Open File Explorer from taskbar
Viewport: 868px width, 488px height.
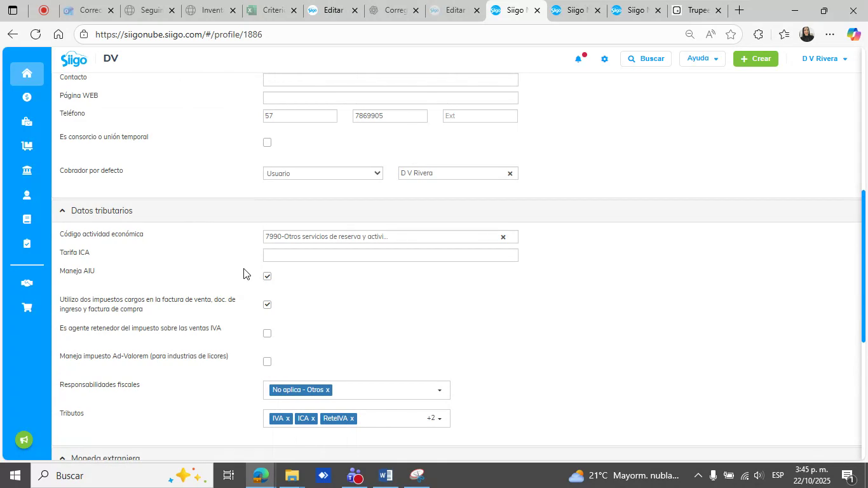(x=292, y=475)
